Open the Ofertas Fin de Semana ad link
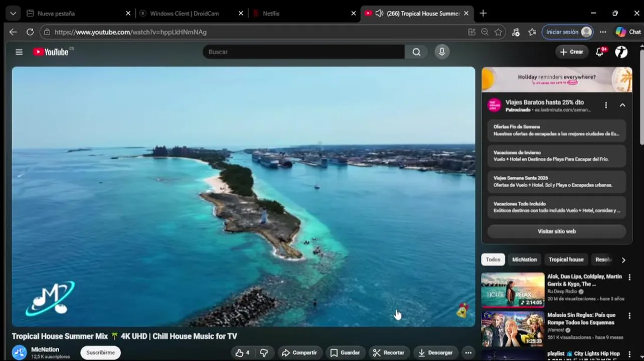644x361 pixels. point(557,130)
